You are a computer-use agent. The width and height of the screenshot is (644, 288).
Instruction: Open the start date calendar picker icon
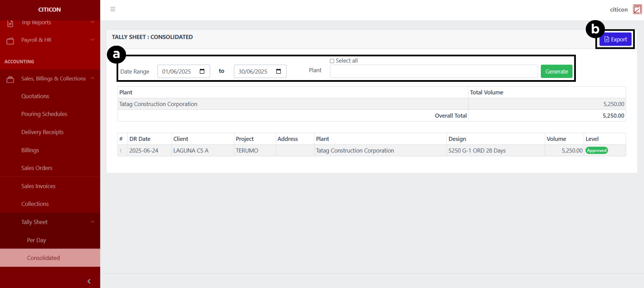[x=202, y=71]
